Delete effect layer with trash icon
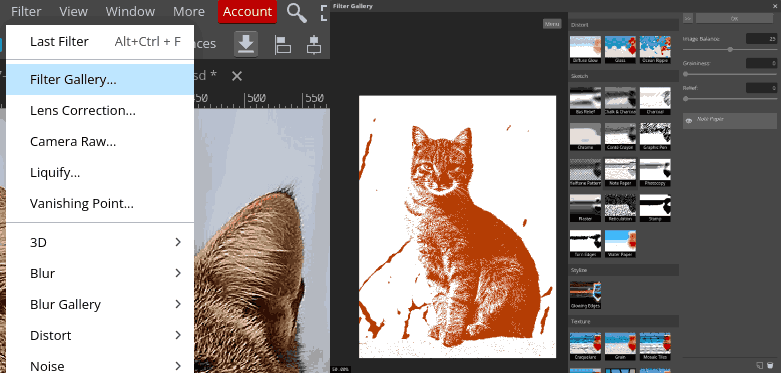Screen dimensions: 781x373 (771, 365)
